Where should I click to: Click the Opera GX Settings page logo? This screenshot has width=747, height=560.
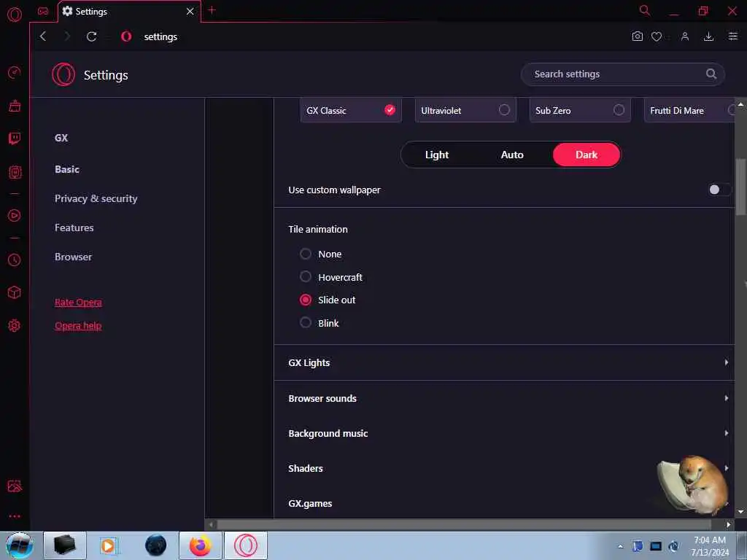pos(63,75)
